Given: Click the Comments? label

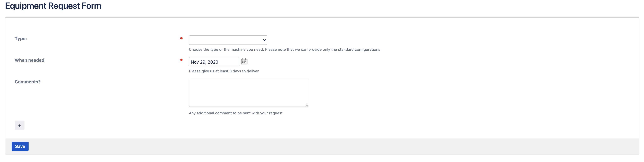Looking at the screenshot, I should click(x=27, y=82).
